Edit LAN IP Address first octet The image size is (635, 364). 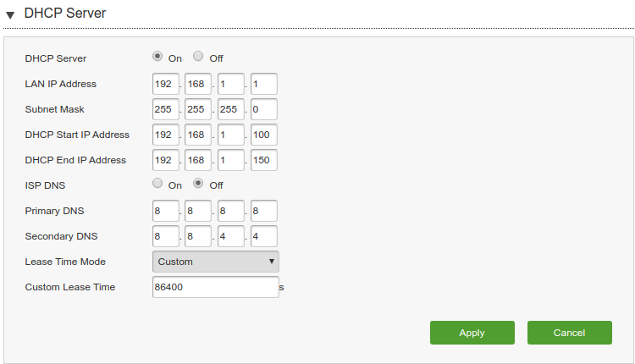[166, 84]
